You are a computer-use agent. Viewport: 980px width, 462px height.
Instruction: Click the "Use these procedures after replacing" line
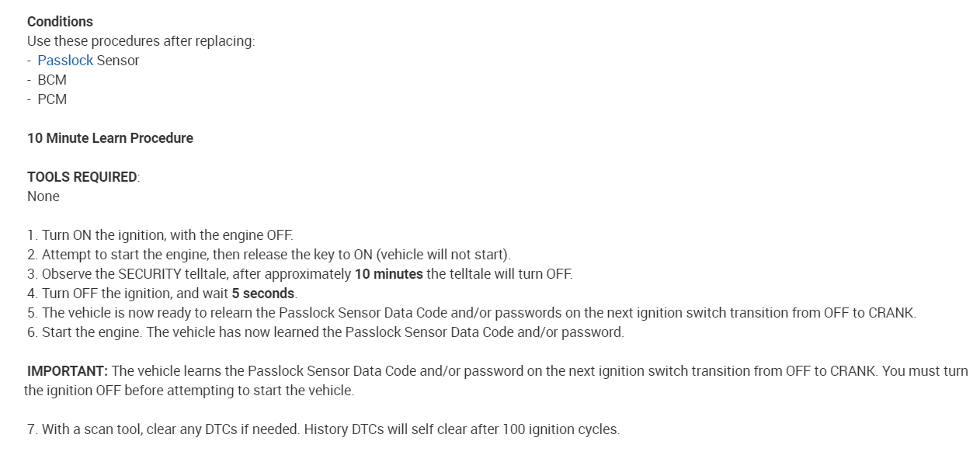tap(141, 41)
